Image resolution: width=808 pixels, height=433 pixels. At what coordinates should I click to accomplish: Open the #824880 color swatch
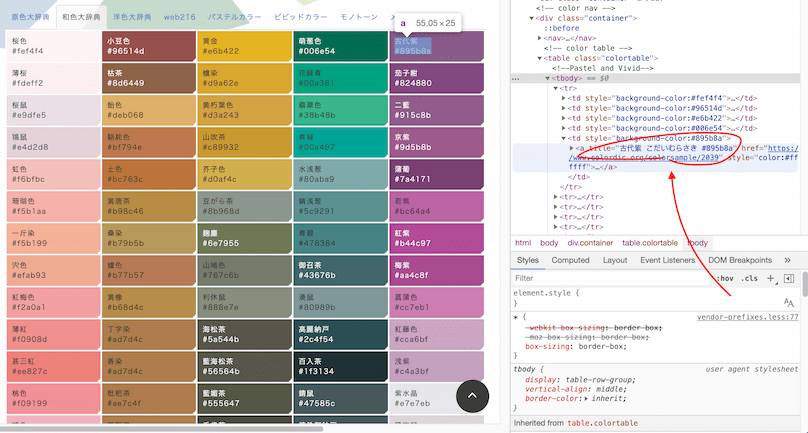pyautogui.click(x=436, y=78)
